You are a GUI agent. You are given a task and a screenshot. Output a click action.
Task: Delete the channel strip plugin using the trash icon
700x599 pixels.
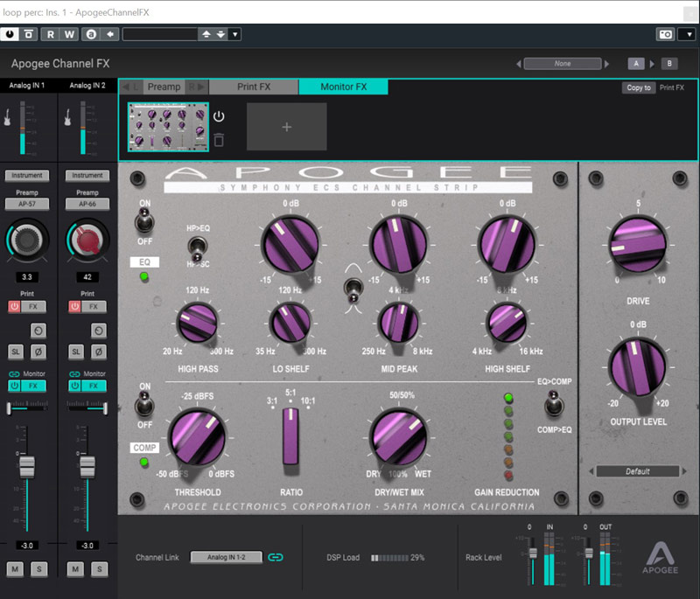(x=220, y=138)
